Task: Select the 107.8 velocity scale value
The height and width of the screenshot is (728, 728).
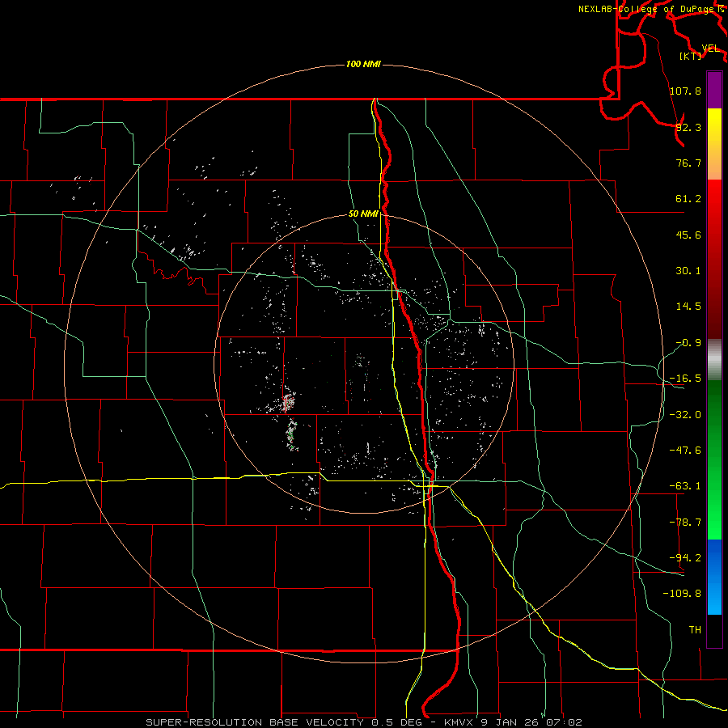Action: 685,91
